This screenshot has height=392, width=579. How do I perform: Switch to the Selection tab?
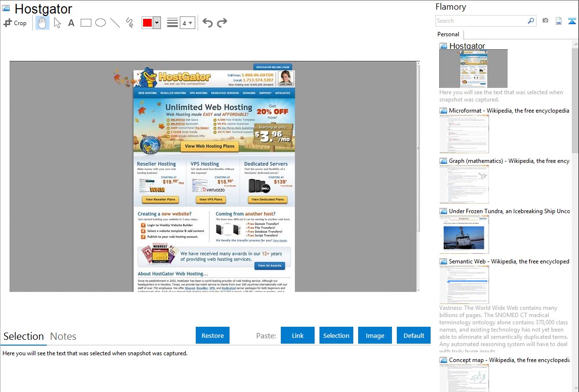[x=24, y=336]
